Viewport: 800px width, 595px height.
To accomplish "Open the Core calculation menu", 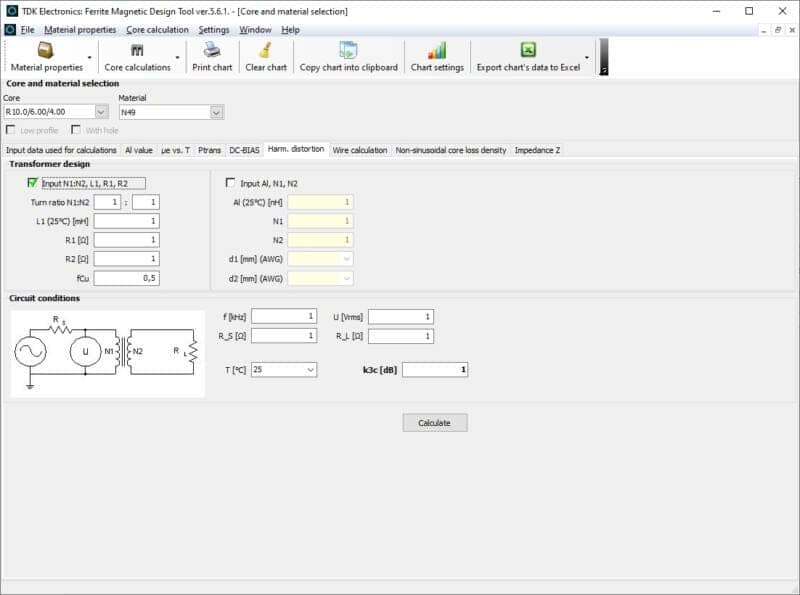I will tap(157, 30).
